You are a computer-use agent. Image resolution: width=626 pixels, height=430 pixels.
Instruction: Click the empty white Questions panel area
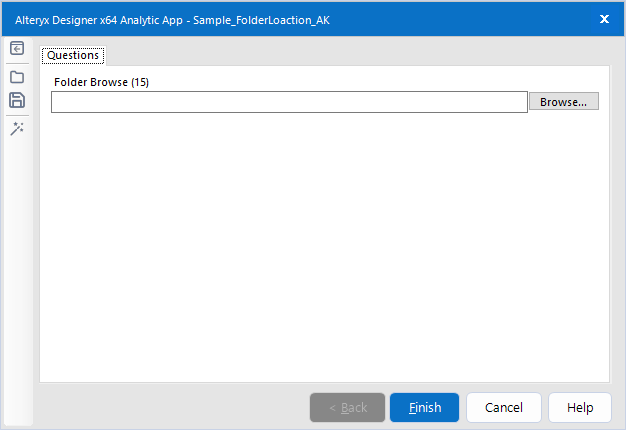click(x=324, y=250)
